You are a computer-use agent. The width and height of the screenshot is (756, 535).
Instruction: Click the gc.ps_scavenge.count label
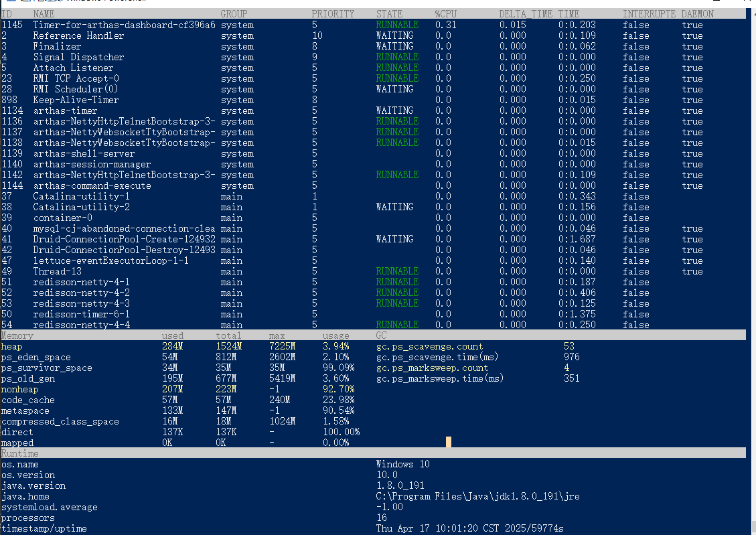(x=430, y=346)
